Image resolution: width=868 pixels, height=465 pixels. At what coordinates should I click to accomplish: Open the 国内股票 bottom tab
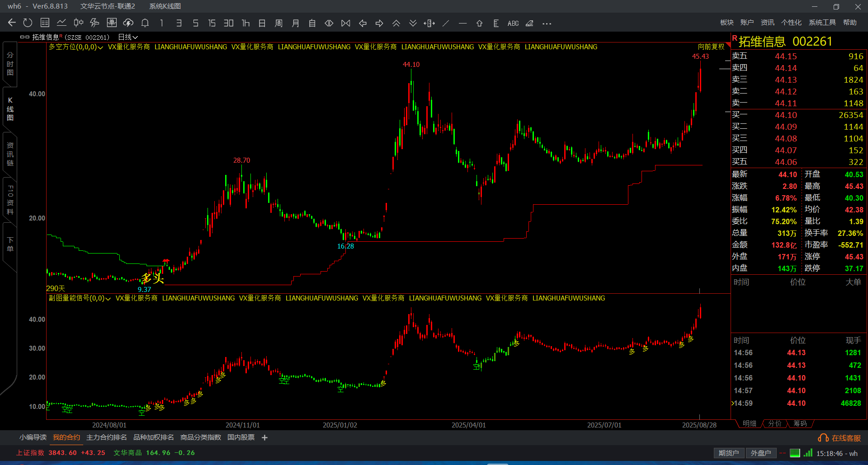[241, 437]
